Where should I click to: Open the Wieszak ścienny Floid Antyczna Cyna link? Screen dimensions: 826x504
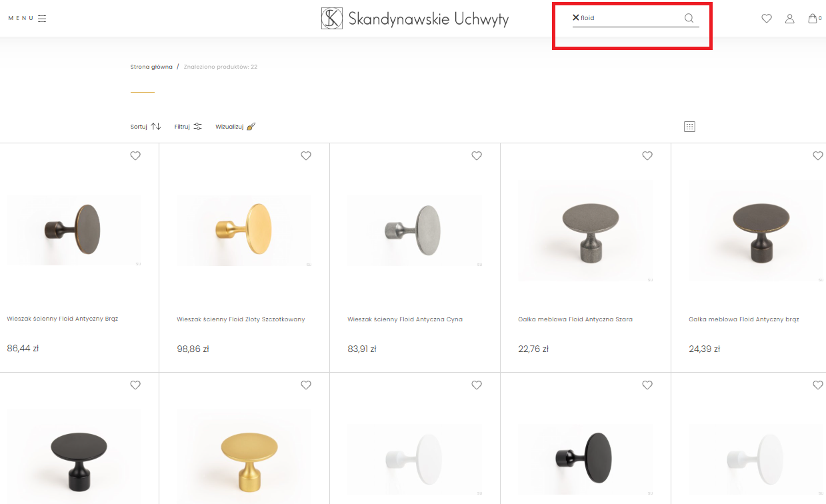405,319
